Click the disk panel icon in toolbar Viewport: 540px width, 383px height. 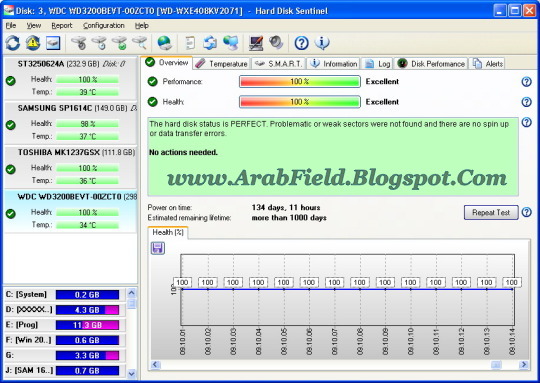coord(53,43)
